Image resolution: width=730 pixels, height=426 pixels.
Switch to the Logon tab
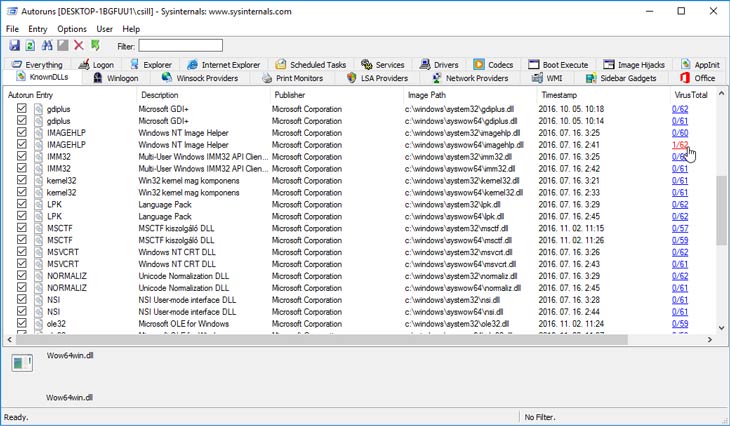[x=96, y=65]
